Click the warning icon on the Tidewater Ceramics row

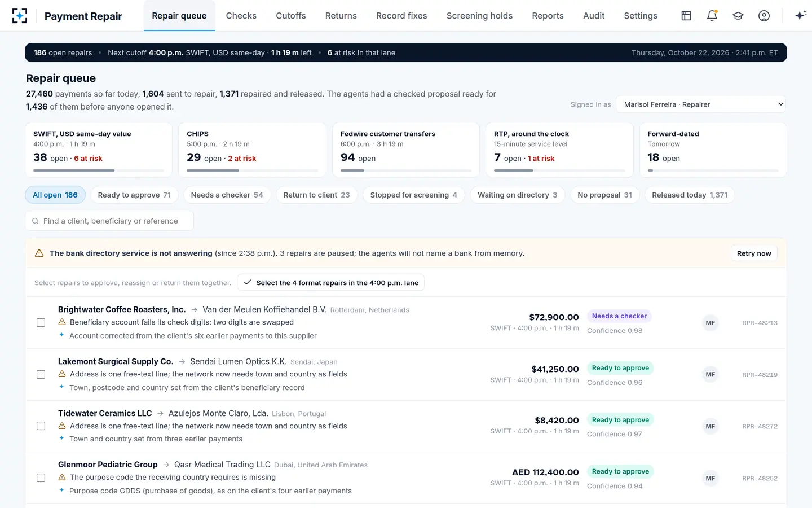62,426
